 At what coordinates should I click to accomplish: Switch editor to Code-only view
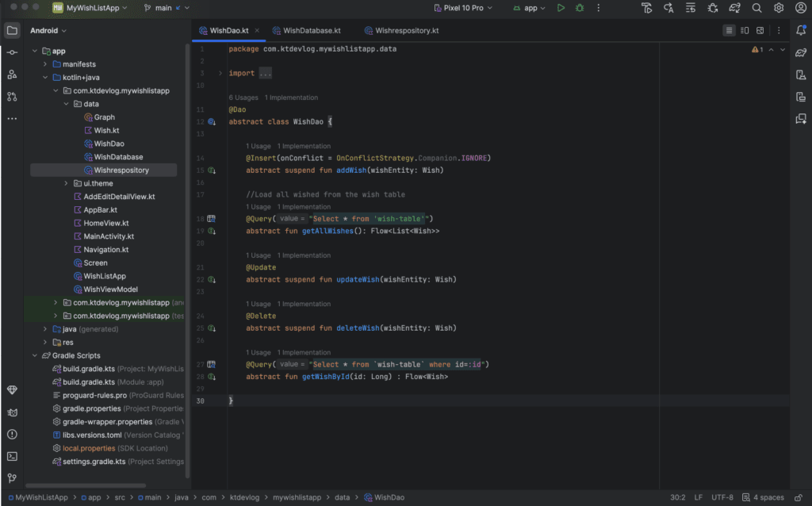[x=729, y=31]
